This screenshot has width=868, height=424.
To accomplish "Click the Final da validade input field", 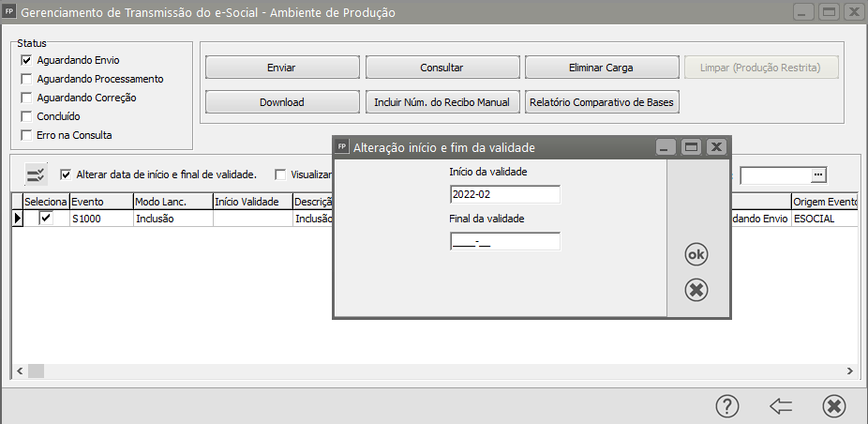I will click(504, 242).
